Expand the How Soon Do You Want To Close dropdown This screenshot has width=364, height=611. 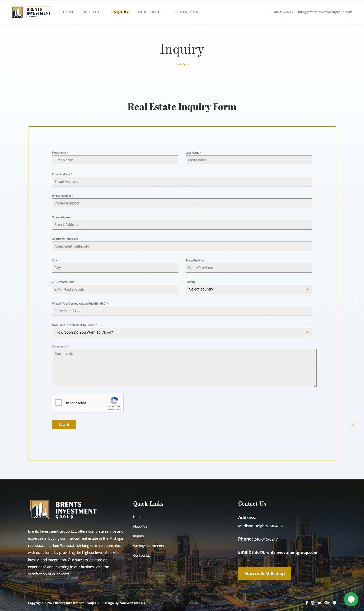(x=182, y=332)
